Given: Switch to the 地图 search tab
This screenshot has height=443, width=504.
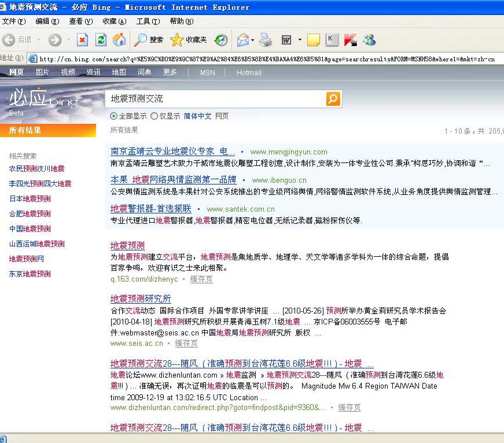Looking at the screenshot, I should [119, 72].
